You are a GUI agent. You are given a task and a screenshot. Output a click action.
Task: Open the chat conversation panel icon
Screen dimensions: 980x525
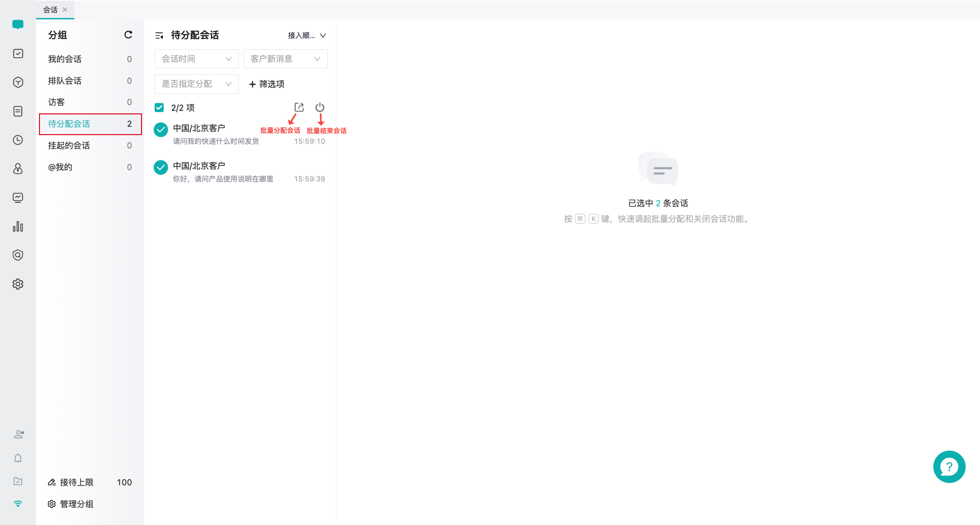(18, 24)
